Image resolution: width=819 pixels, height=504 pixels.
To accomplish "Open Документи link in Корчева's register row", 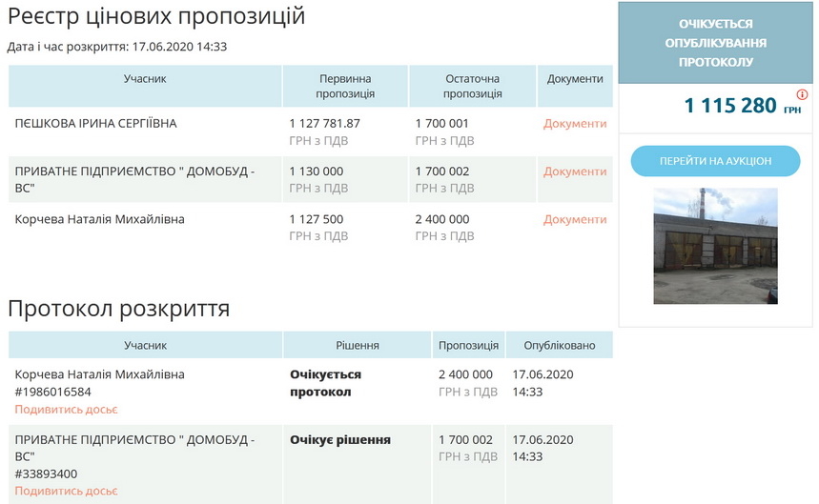I will click(x=575, y=219).
